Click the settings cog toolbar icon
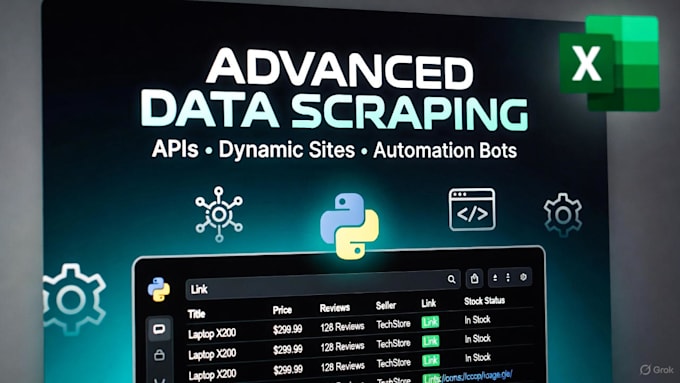The image size is (680, 383). point(523,277)
